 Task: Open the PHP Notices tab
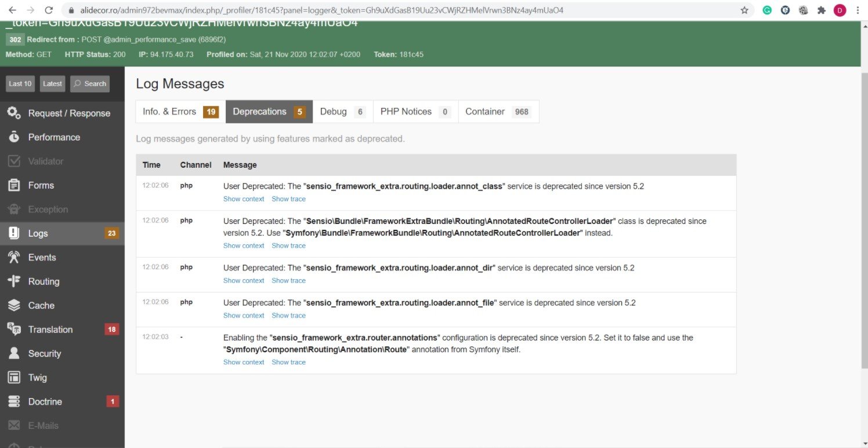click(415, 112)
